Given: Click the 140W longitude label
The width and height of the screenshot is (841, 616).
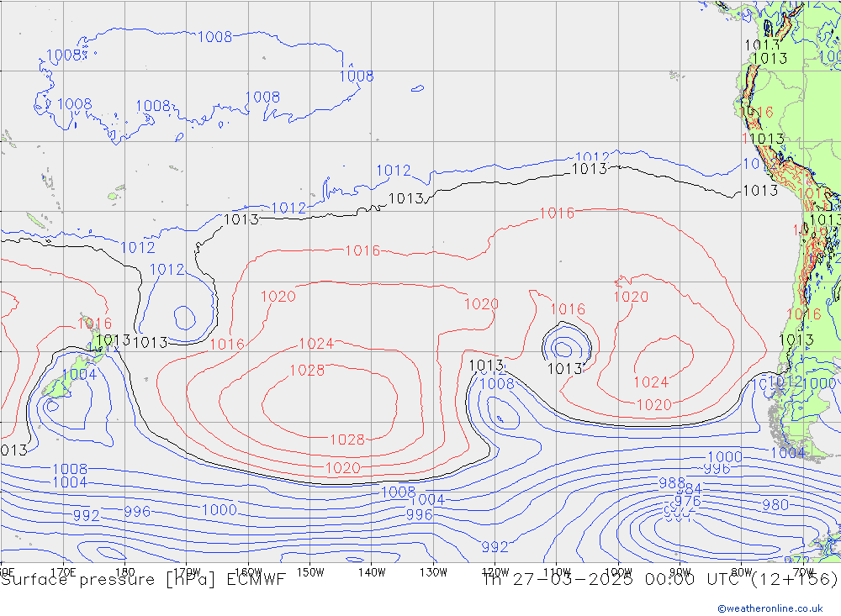Looking at the screenshot, I should tap(372, 572).
